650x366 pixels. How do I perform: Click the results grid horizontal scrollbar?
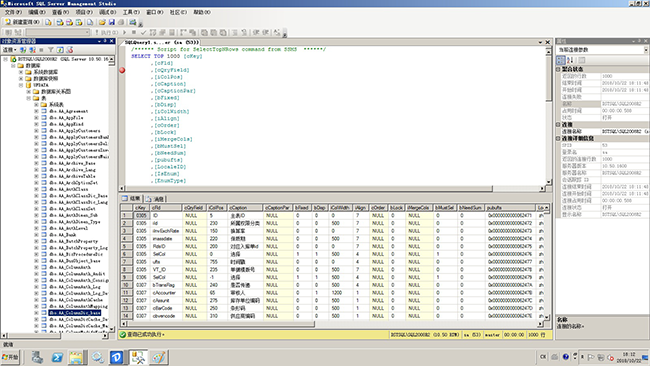332,324
